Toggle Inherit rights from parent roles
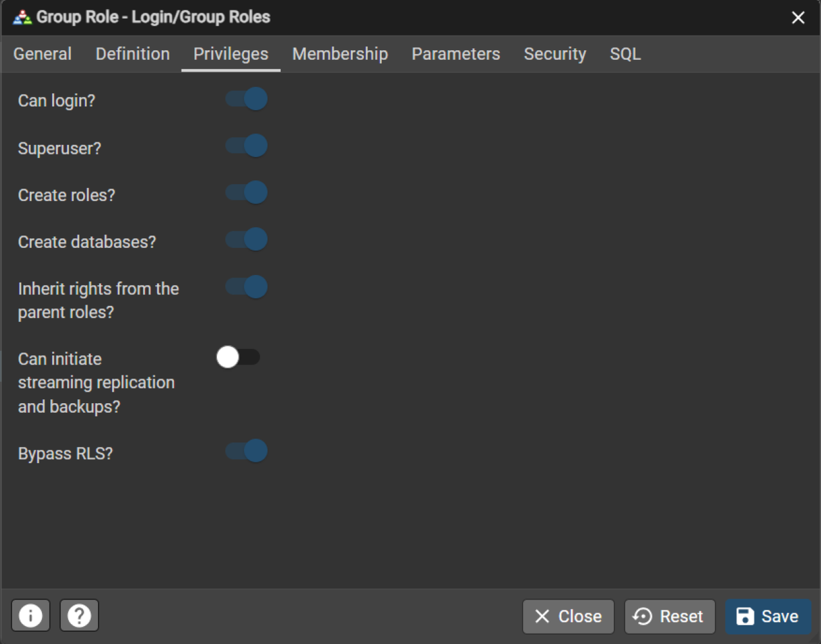 pyautogui.click(x=246, y=287)
